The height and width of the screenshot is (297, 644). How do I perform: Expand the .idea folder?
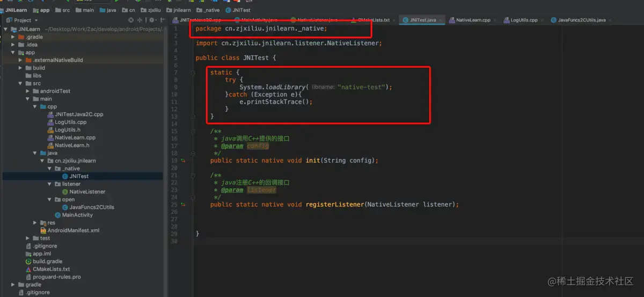coord(13,45)
